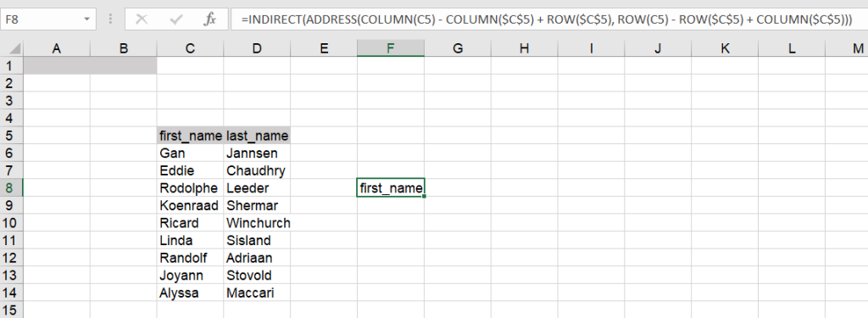Select column G header
The width and height of the screenshot is (868, 318).
(458, 48)
